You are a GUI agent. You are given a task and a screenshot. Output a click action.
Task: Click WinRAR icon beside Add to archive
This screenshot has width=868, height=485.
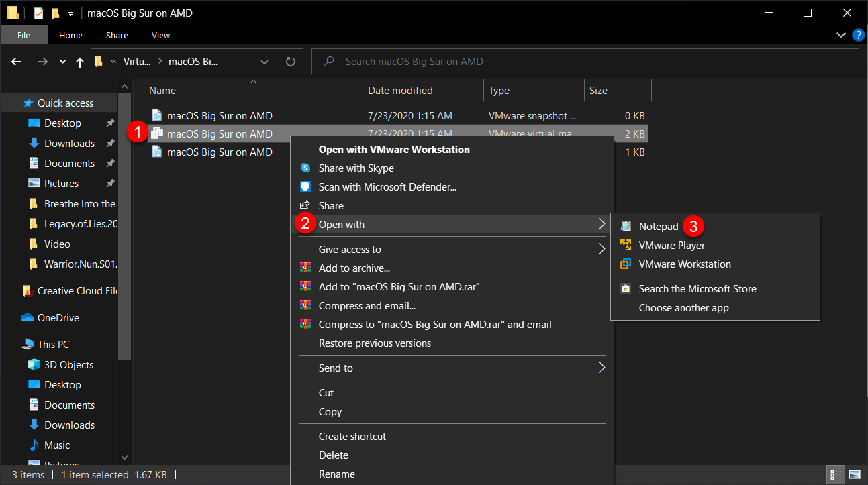305,268
